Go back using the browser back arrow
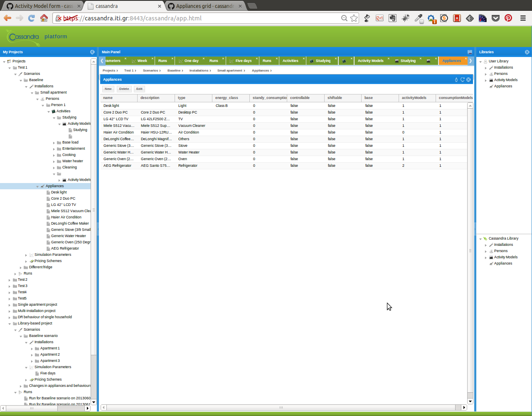532x416 pixels. [x=7, y=18]
